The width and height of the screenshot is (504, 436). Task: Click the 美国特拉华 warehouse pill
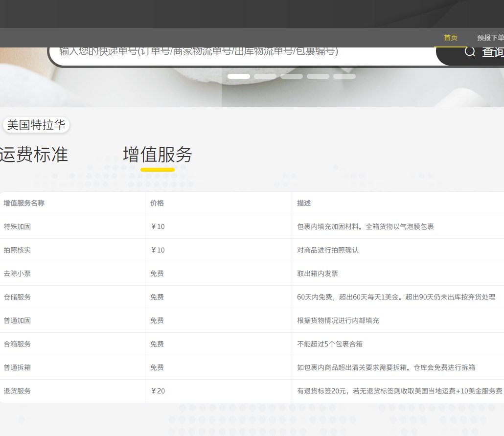tap(36, 125)
